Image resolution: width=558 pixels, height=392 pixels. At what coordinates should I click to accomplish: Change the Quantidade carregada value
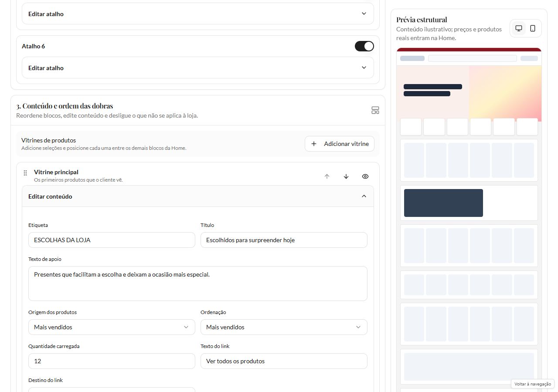(x=112, y=361)
